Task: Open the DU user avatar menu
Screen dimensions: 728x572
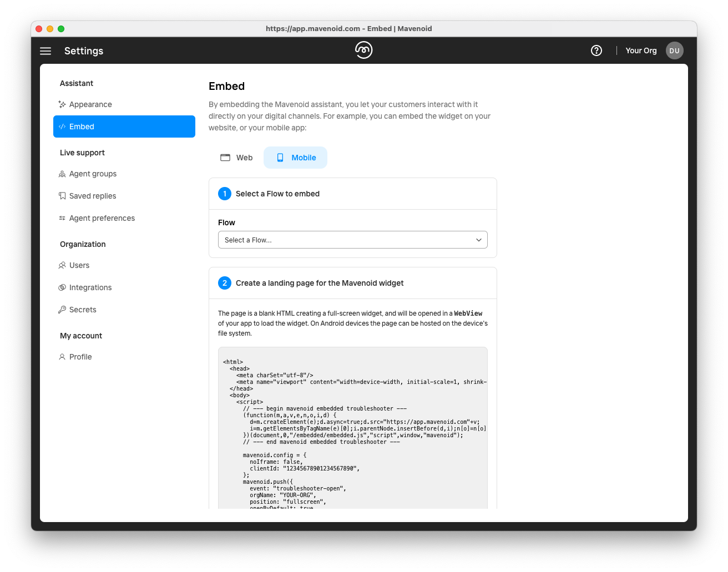Action: (x=675, y=50)
